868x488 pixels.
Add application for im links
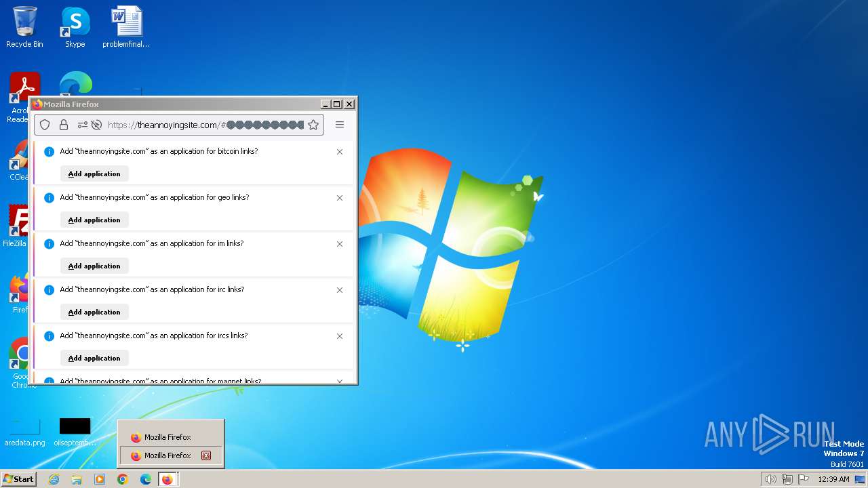pos(94,266)
